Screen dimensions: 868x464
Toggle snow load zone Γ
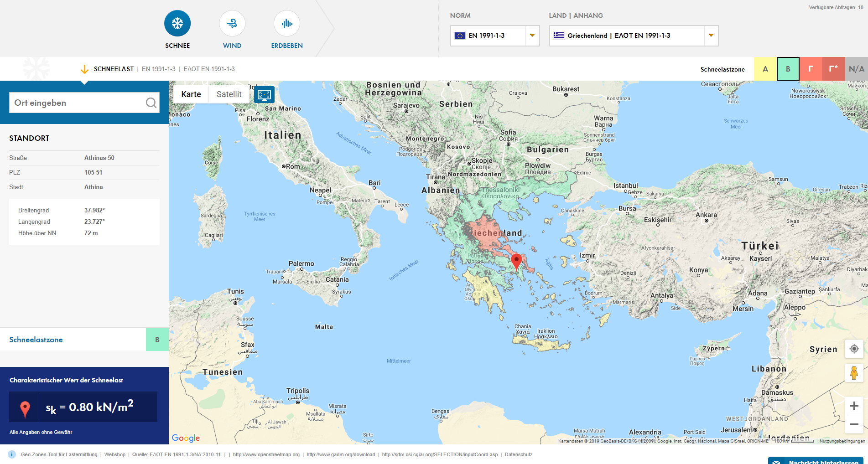[811, 69]
